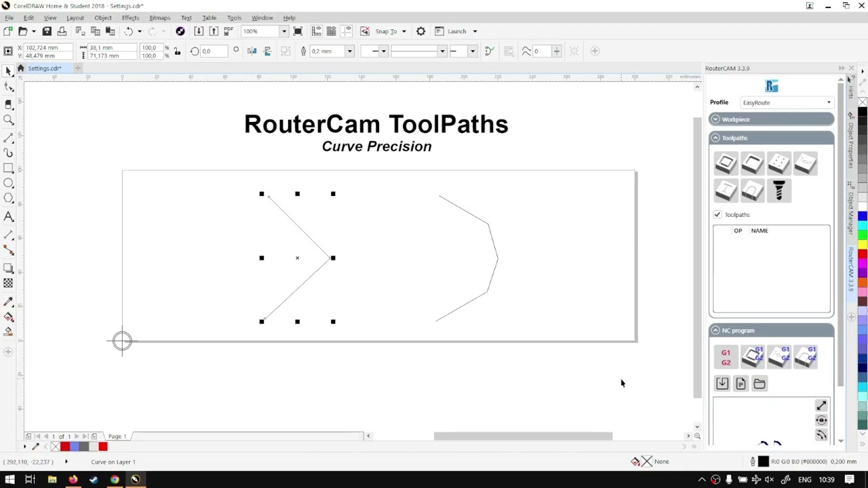
Task: Click the Mirror vertically icon
Action: point(267,51)
